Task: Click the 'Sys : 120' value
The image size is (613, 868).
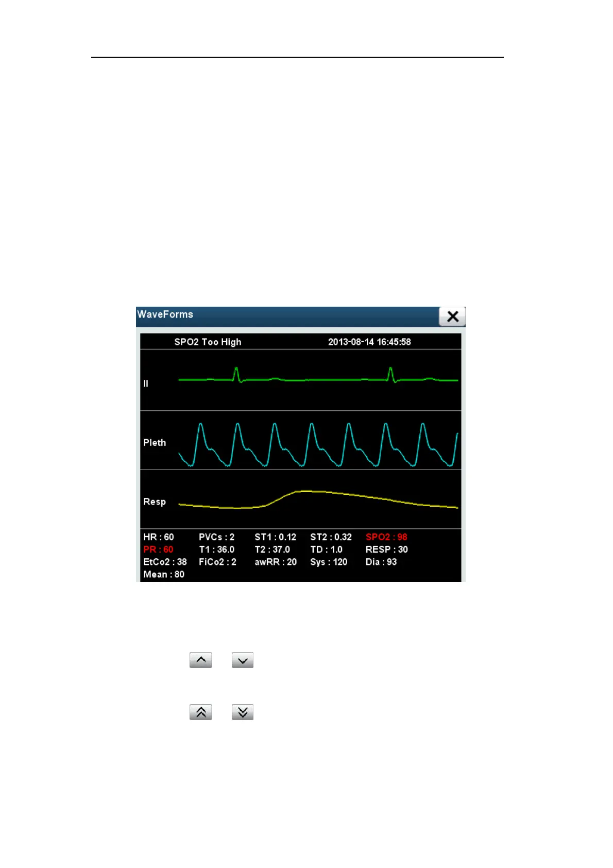Action: [x=329, y=562]
